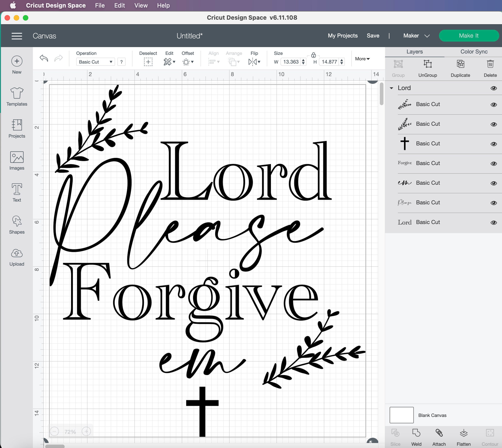Open the Images library
The width and height of the screenshot is (502, 448).
16,161
